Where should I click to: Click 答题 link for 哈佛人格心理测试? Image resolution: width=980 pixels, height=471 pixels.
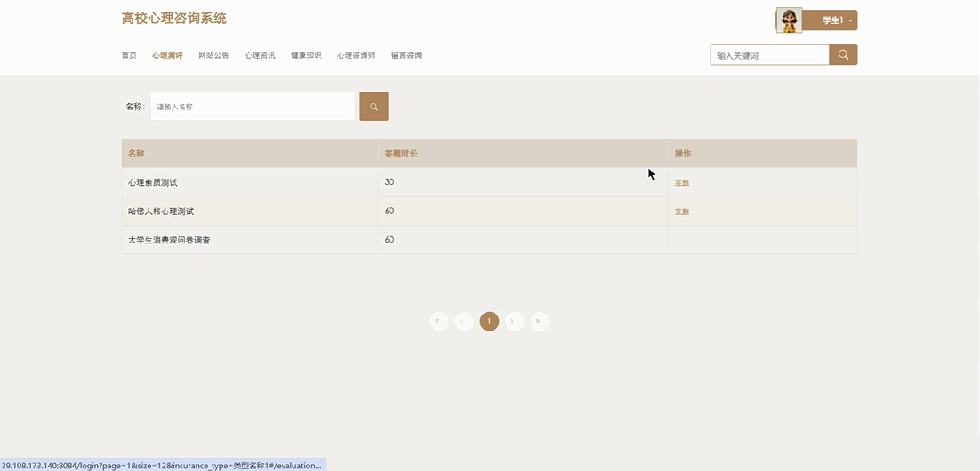(x=682, y=212)
